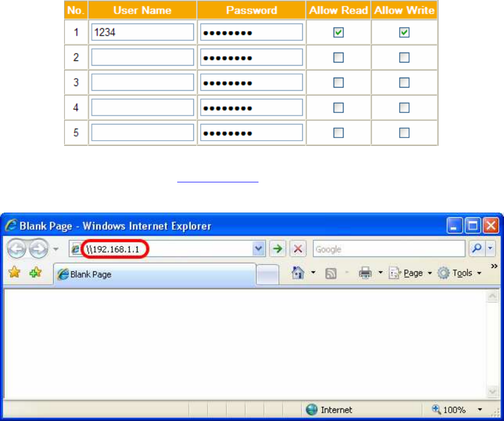Image resolution: width=504 pixels, height=421 pixels.
Task: Open the zoom level dropdown arrow
Action: [480, 410]
